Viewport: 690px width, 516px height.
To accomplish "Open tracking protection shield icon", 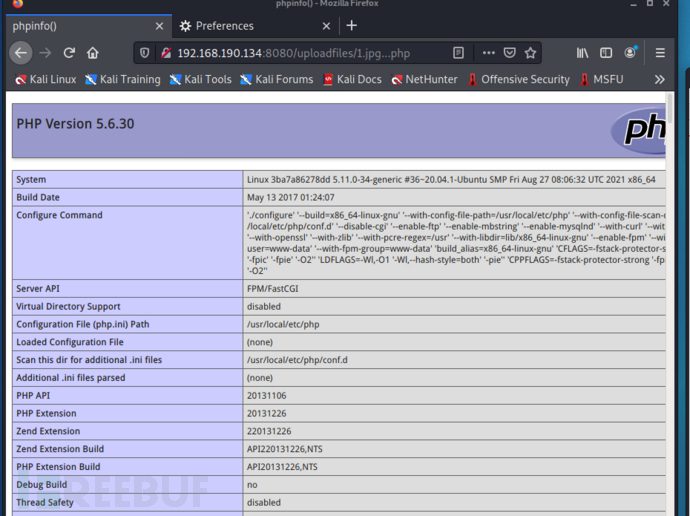I will tap(144, 53).
